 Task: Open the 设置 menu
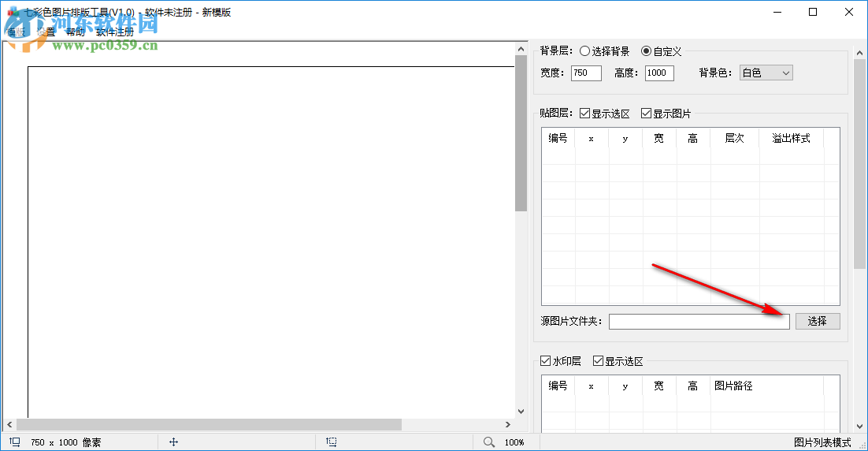tap(46, 32)
